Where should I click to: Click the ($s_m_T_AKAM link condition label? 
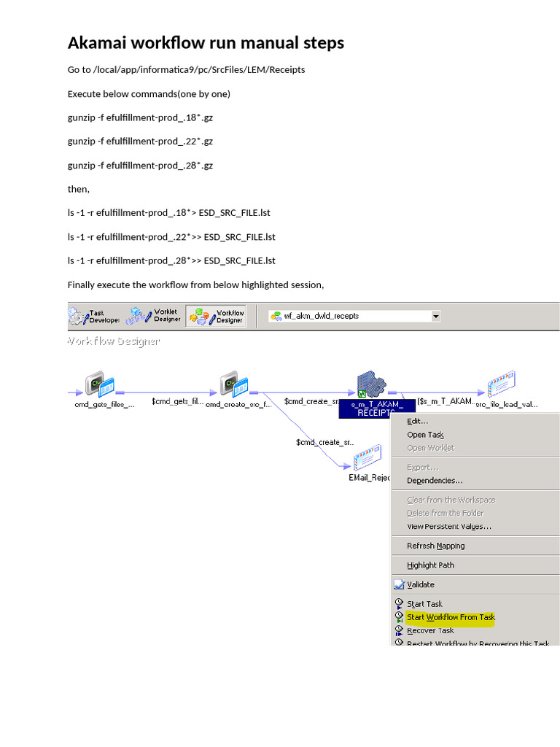446,402
